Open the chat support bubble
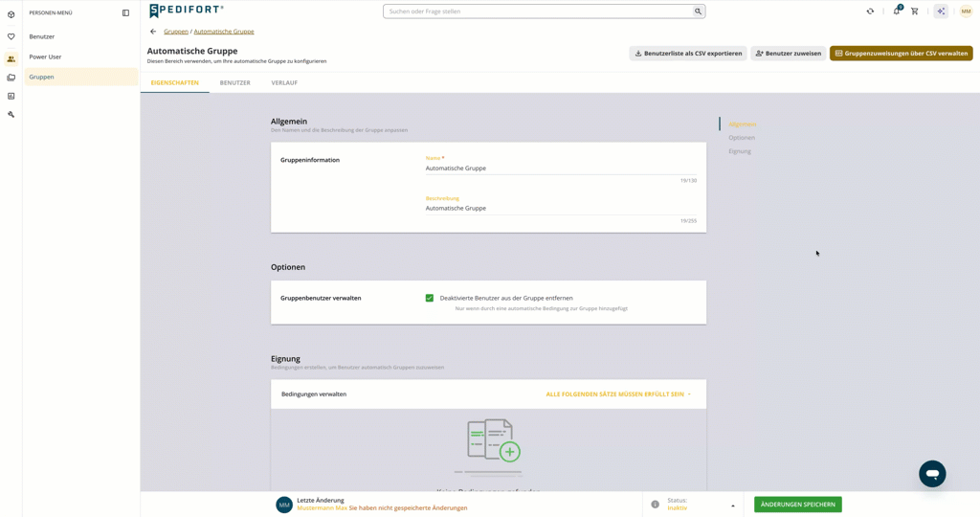 coord(932,474)
